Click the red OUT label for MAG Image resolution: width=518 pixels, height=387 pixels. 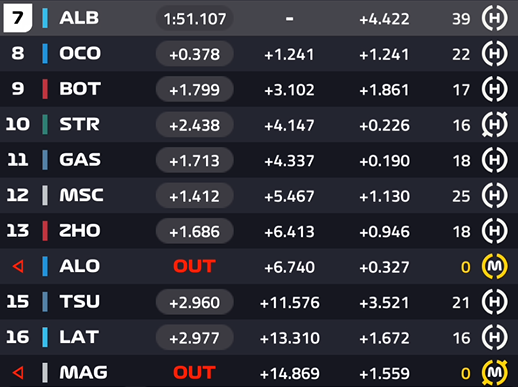pos(194,373)
